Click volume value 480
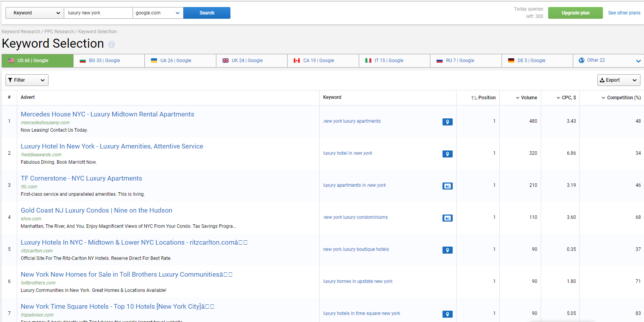The width and height of the screenshot is (644, 322). tap(533, 121)
